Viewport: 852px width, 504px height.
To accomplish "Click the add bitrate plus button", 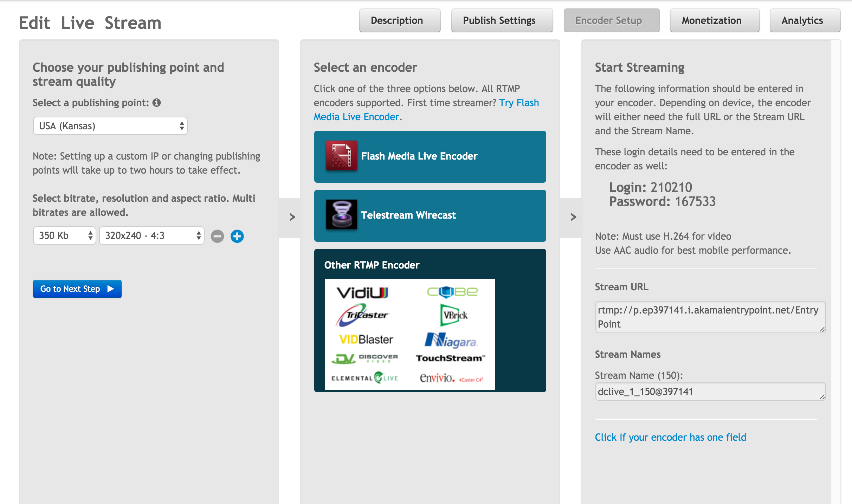I will [237, 235].
